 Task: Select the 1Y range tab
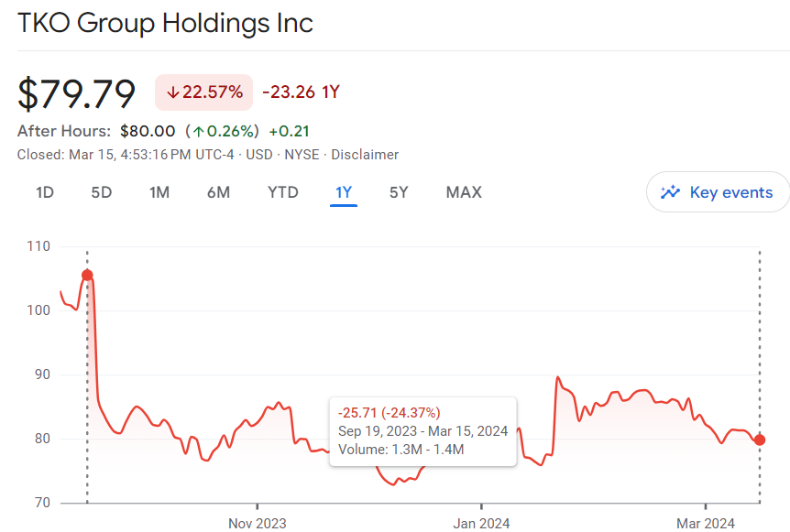coord(344,192)
